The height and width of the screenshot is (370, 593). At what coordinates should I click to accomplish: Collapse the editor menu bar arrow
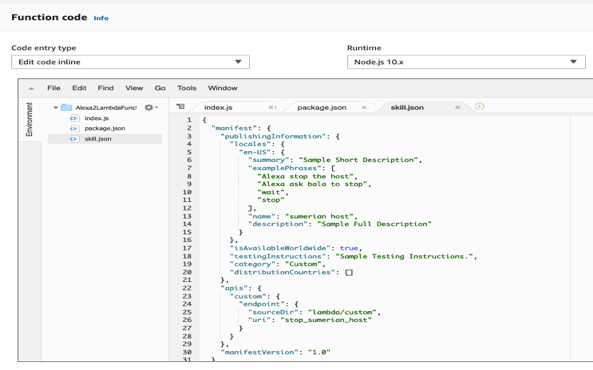click(31, 89)
